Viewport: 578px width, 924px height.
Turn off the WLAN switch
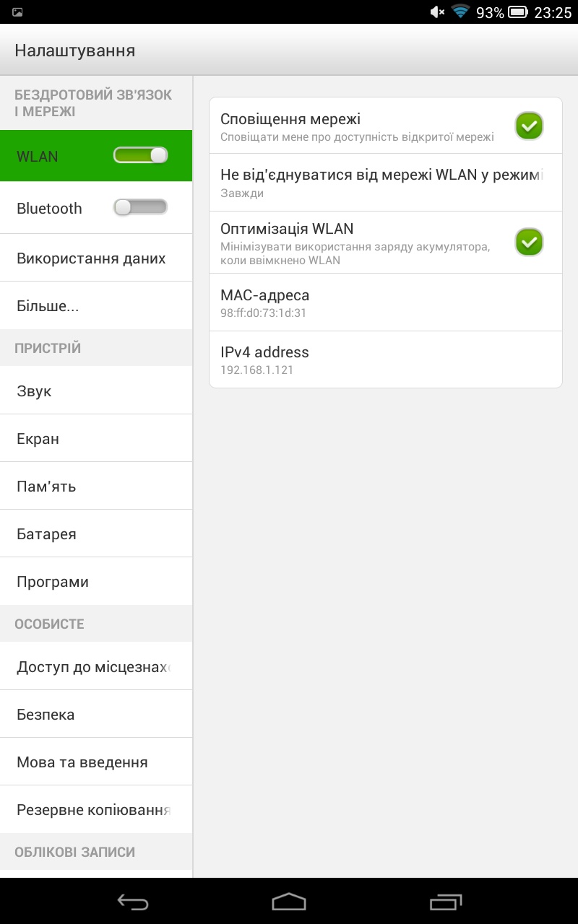tap(140, 155)
